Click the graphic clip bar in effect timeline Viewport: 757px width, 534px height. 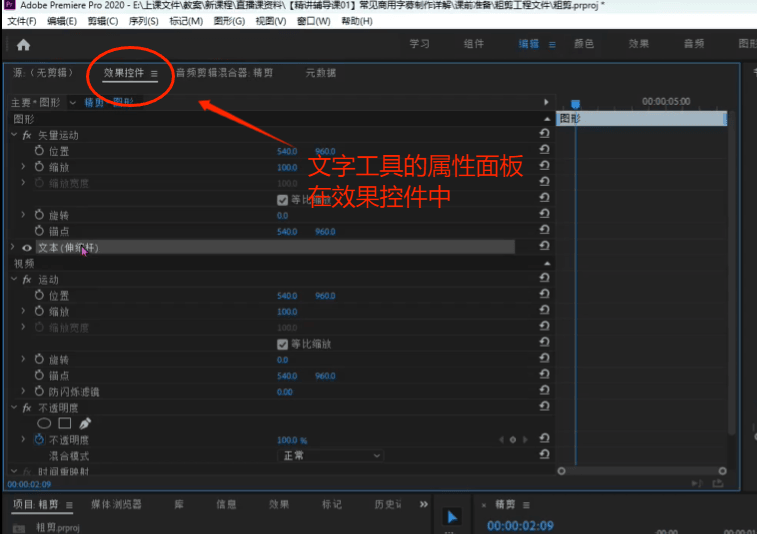[640, 119]
